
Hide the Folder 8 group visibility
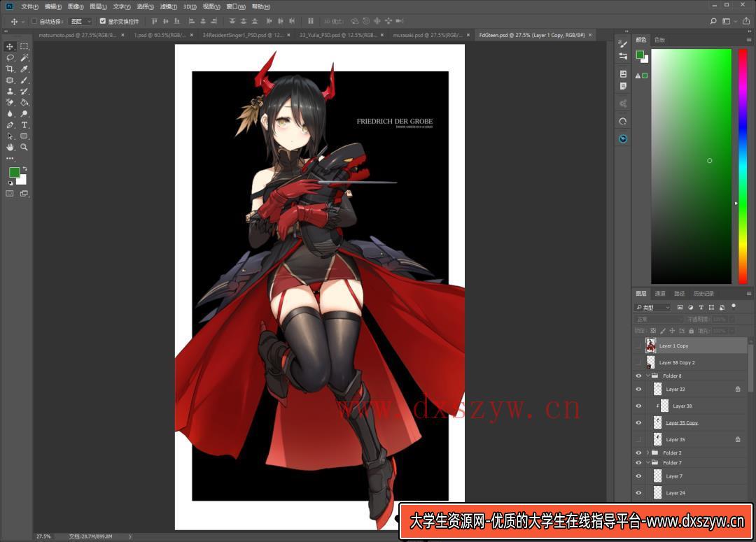(x=639, y=376)
